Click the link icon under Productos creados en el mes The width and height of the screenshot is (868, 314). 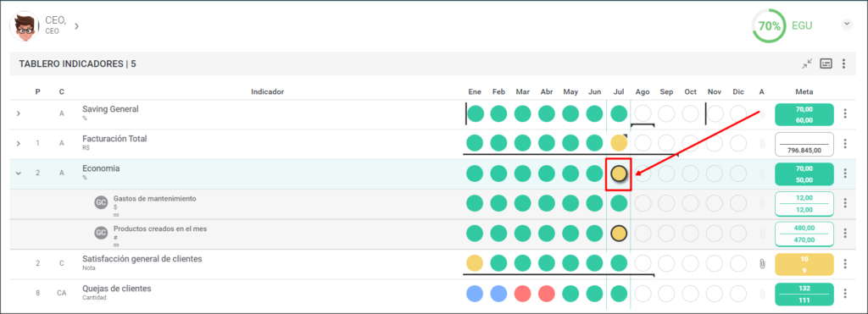point(116,245)
